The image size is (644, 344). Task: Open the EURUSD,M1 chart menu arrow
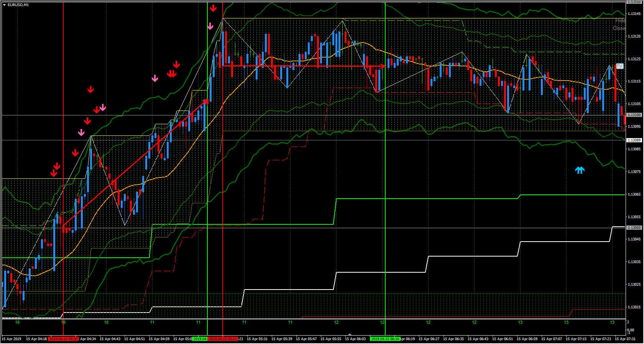[x=4, y=5]
